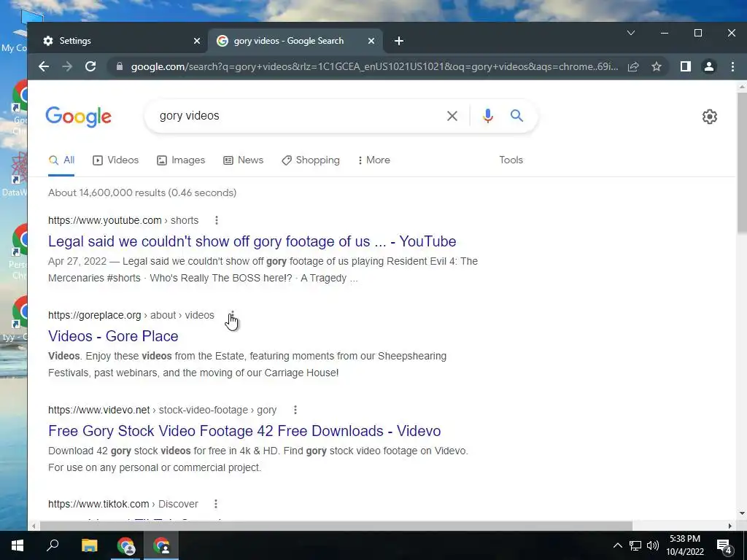Reload the Google search page
Image resolution: width=747 pixels, height=560 pixels.
pos(90,66)
